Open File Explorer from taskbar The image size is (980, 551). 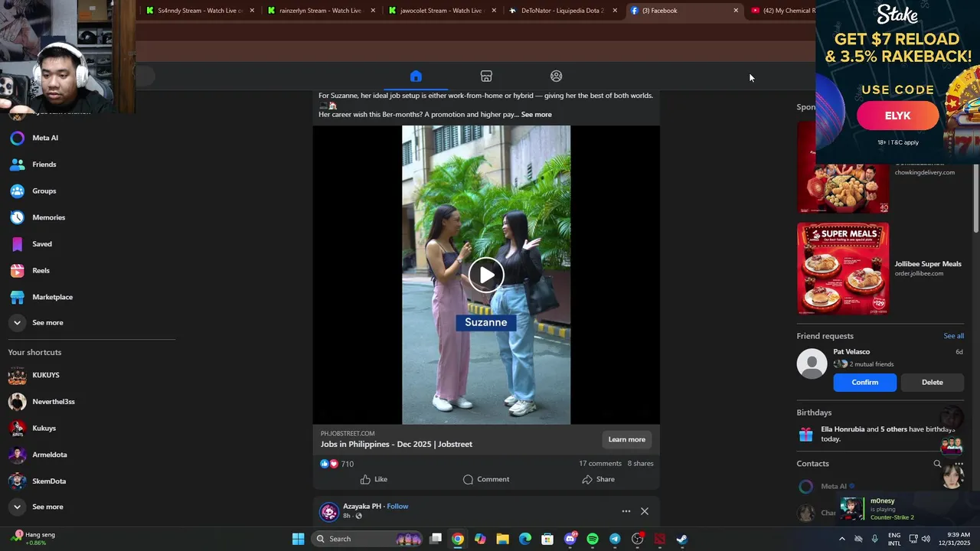502,539
